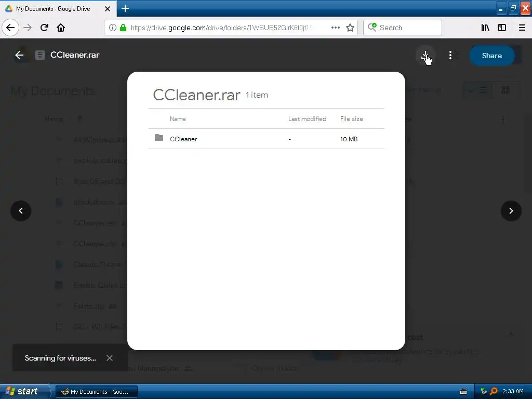Click the browser Forward button

[28, 28]
